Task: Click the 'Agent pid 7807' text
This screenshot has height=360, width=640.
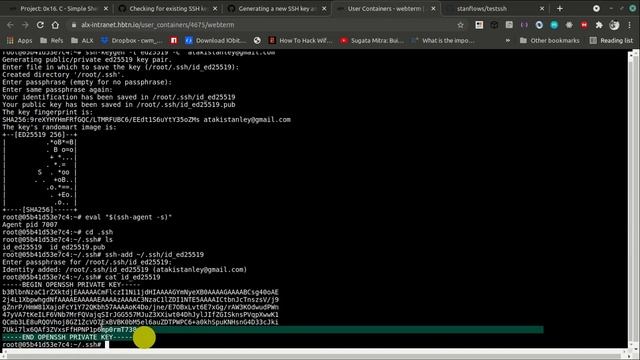Action: click(30, 224)
